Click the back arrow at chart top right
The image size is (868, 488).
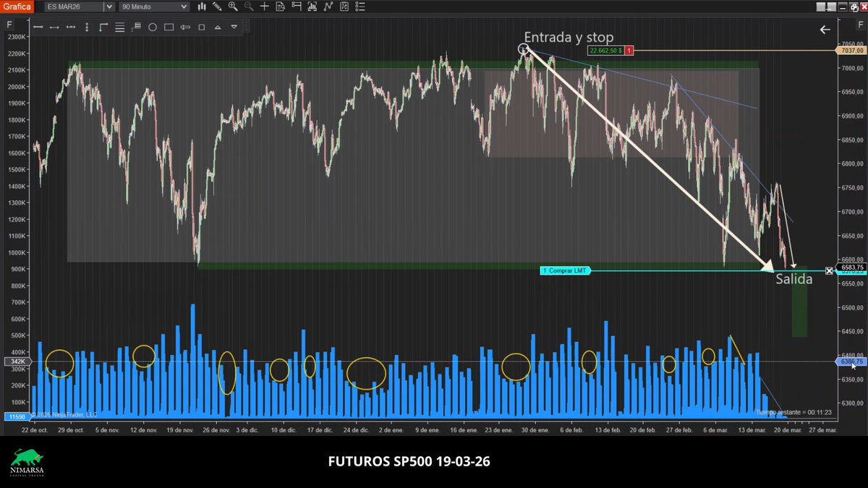point(825,30)
